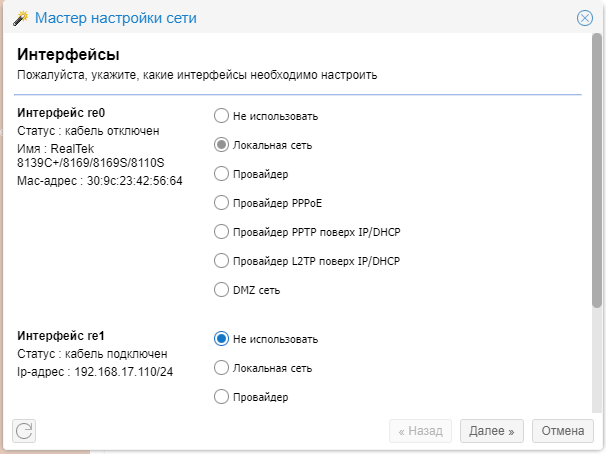Click the re0 Mac-адрес text

pos(100,181)
